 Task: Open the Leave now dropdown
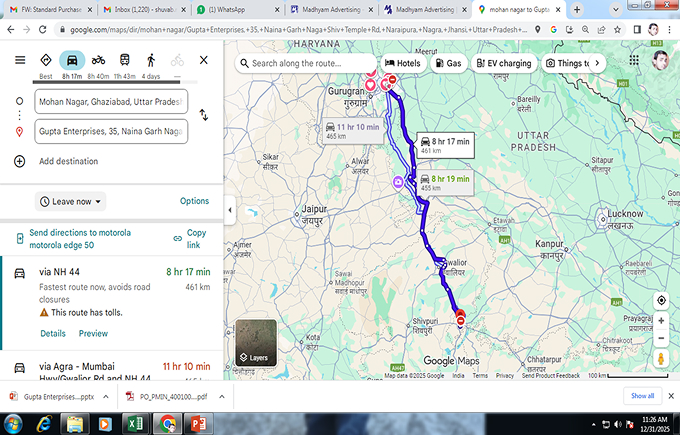point(70,202)
